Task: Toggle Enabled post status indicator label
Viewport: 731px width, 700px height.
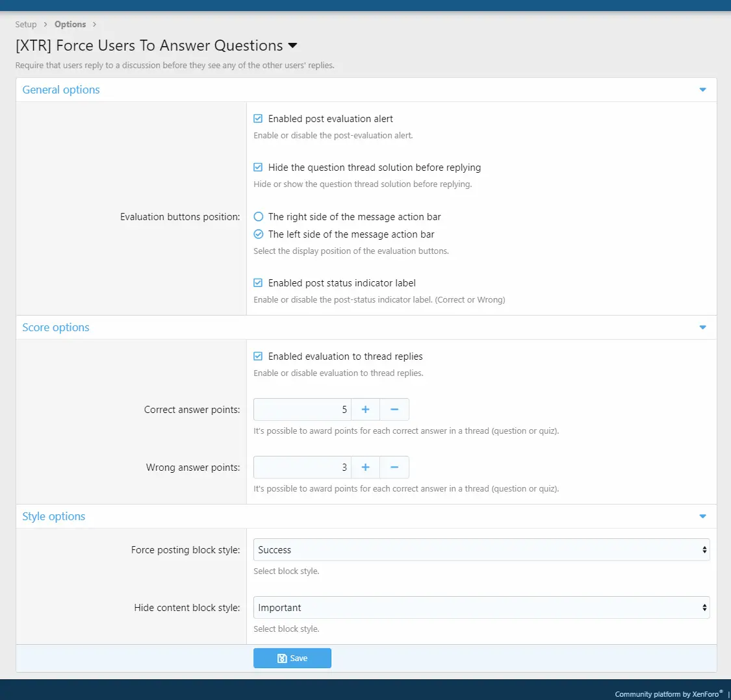Action: tap(258, 282)
